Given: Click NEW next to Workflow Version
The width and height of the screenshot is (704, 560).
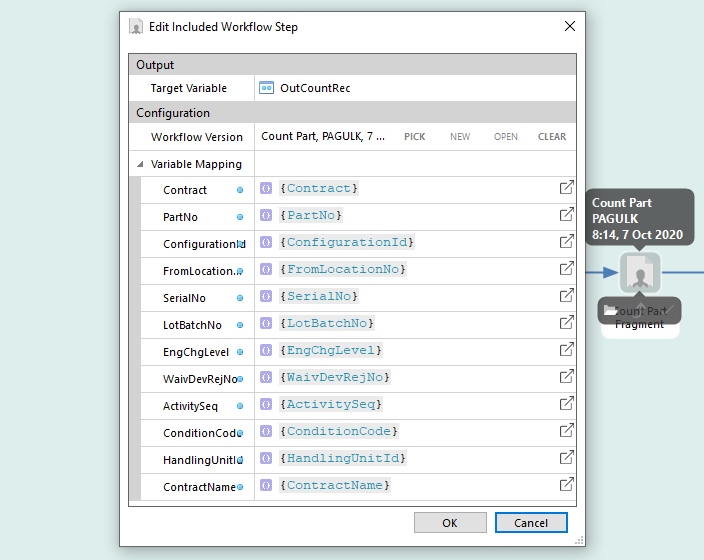Looking at the screenshot, I should coord(460,137).
